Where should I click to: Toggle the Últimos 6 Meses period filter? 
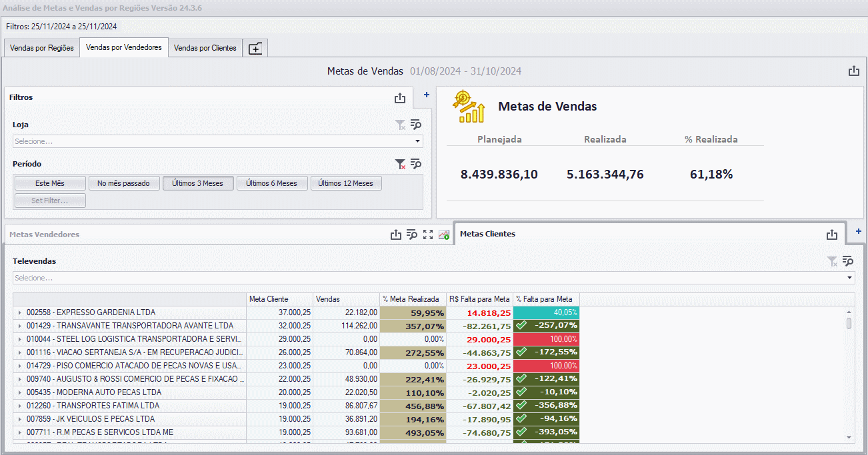tap(272, 183)
